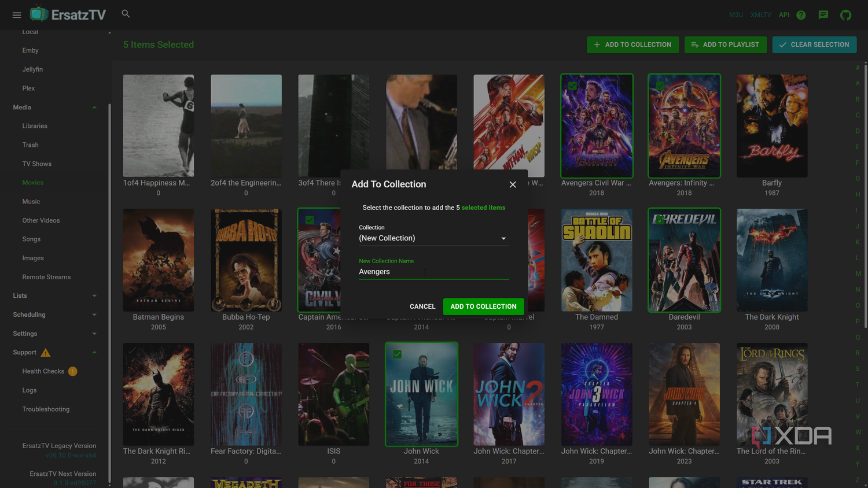Select the Barfly movie poster
The height and width of the screenshot is (488, 868).
(x=771, y=125)
